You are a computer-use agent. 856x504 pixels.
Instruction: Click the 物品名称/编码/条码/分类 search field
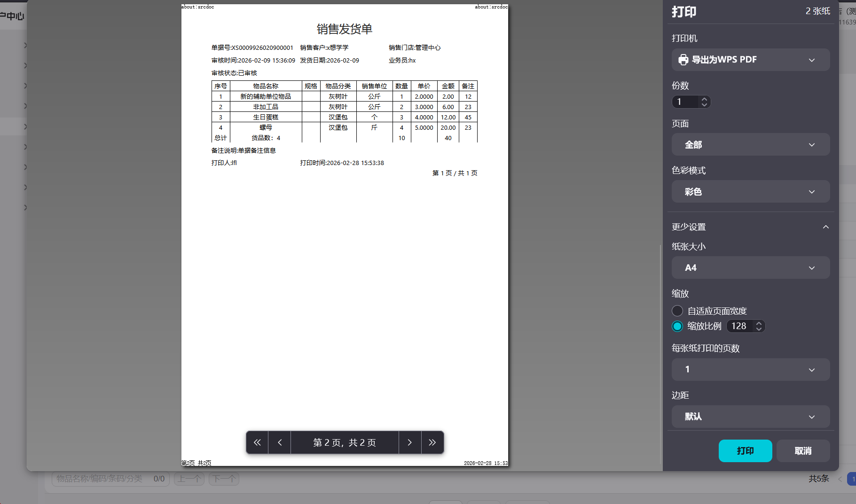(x=110, y=479)
